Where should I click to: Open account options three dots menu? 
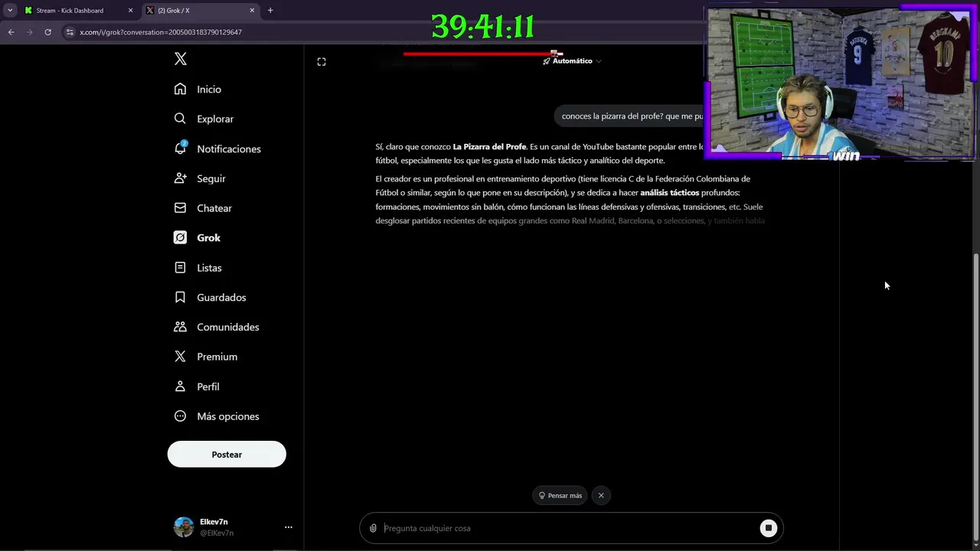(289, 527)
